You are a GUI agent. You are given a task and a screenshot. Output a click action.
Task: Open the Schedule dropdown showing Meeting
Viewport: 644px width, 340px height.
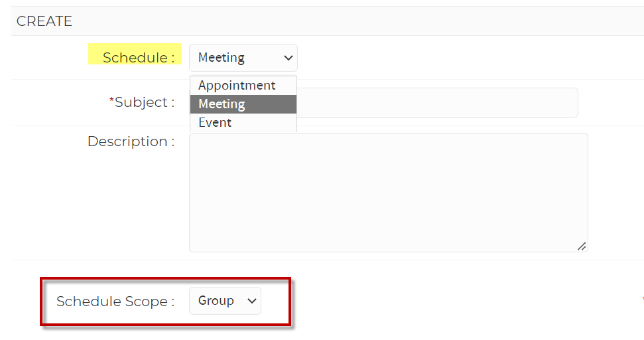pyautogui.click(x=243, y=58)
